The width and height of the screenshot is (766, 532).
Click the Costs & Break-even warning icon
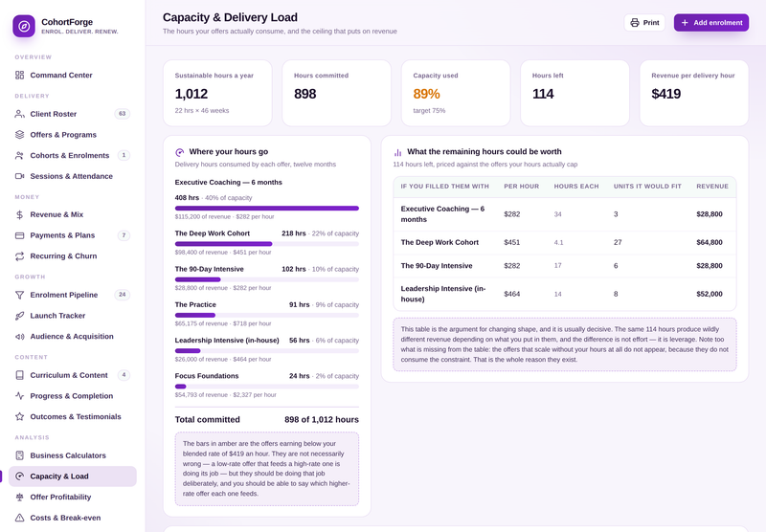pos(19,518)
